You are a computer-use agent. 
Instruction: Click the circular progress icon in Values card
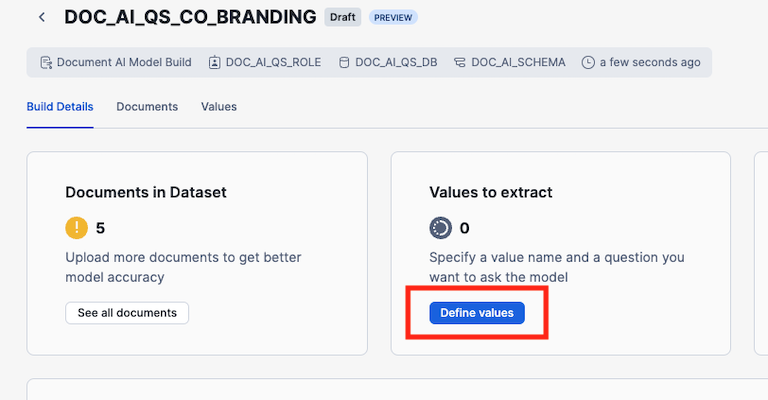440,227
